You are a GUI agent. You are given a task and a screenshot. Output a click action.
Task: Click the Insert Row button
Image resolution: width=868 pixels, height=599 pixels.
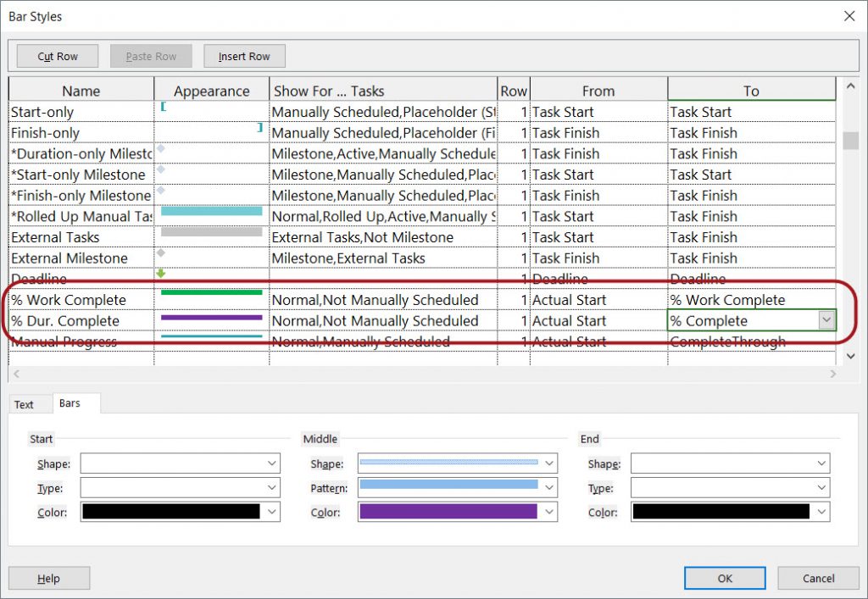click(x=244, y=56)
